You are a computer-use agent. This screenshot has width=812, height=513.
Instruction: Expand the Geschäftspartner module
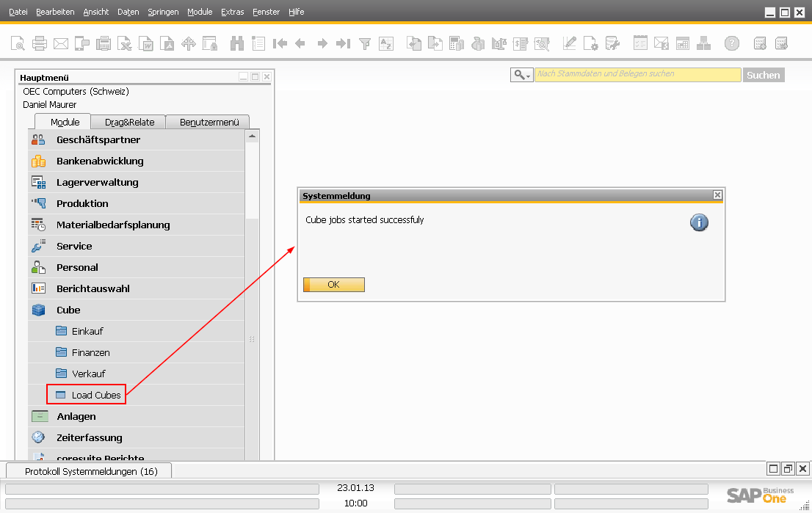[137, 139]
